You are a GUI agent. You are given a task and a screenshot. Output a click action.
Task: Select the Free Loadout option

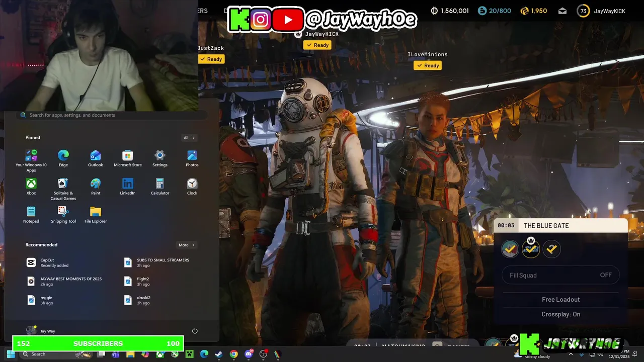560,299
